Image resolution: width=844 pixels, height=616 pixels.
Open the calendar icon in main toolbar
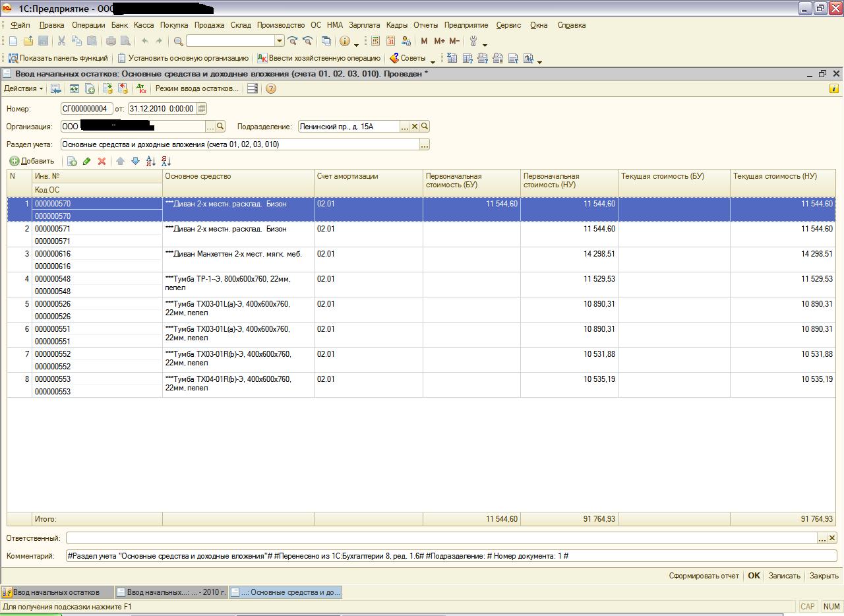pyautogui.click(x=391, y=41)
